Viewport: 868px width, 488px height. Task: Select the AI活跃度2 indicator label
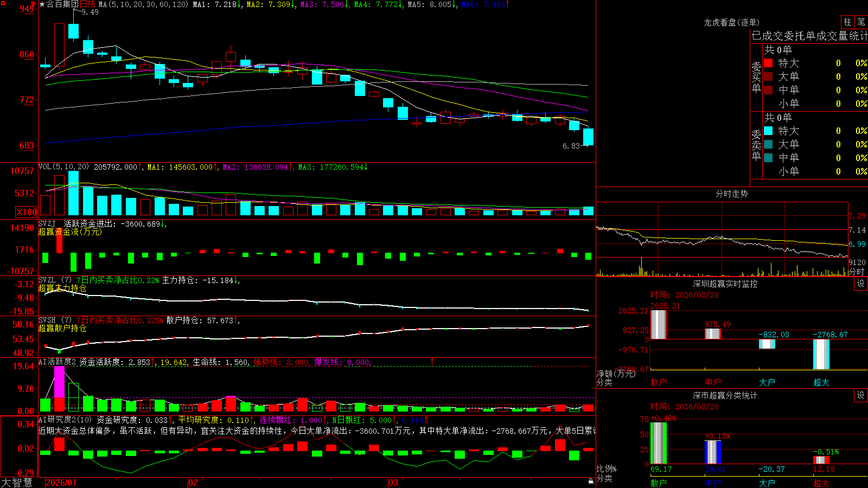tap(58, 362)
